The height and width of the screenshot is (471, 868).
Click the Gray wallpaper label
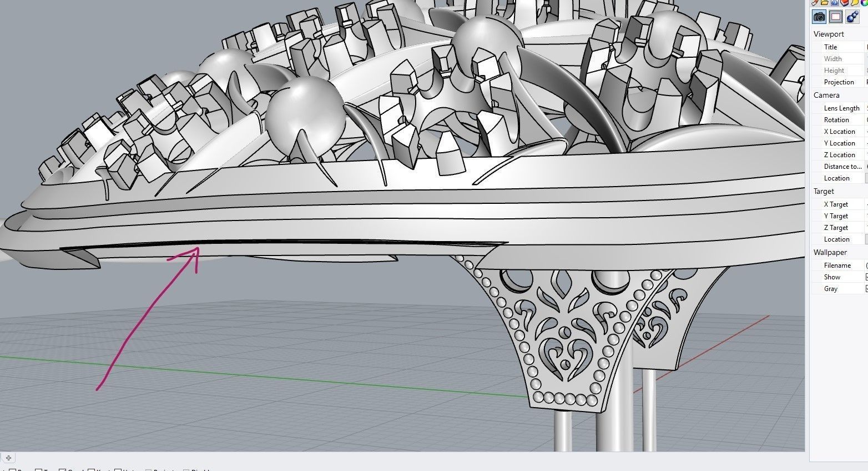click(x=831, y=289)
